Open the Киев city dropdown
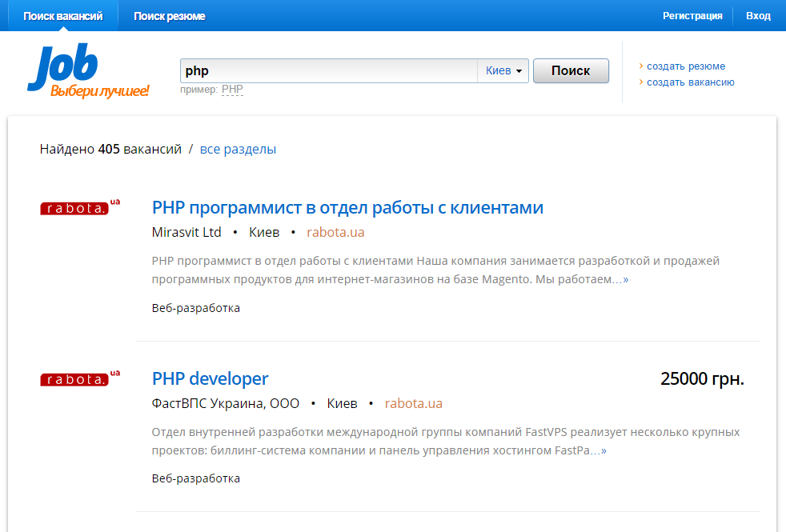The width and height of the screenshot is (786, 532). 503,70
